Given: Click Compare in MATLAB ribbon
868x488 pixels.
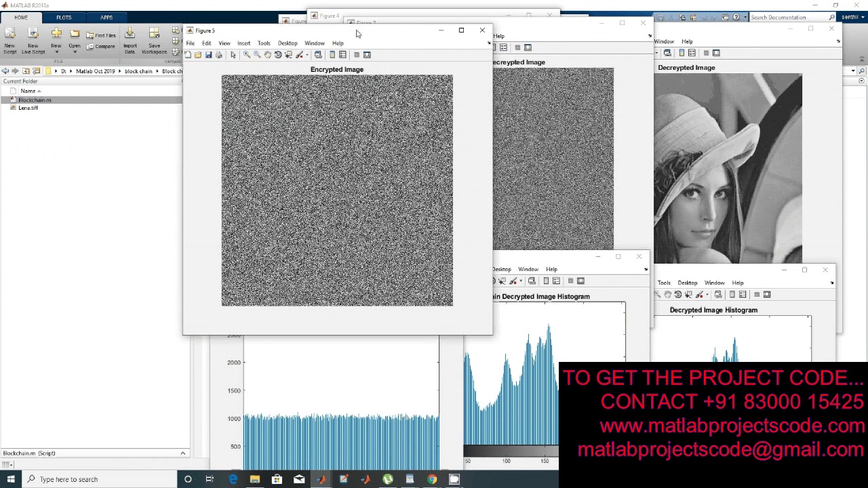Looking at the screenshot, I should (101, 46).
